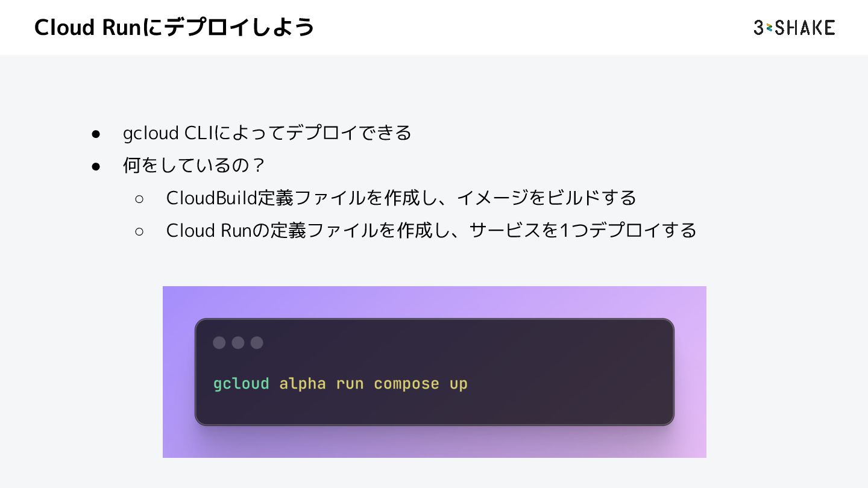This screenshot has width=868, height=488.
Task: Click the first terminal window dot
Action: pos(219,343)
